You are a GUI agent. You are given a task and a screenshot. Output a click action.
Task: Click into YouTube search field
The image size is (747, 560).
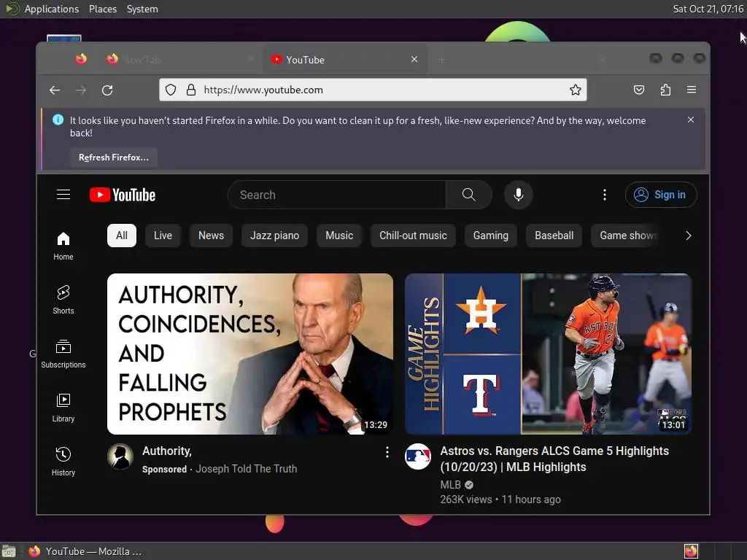[337, 195]
